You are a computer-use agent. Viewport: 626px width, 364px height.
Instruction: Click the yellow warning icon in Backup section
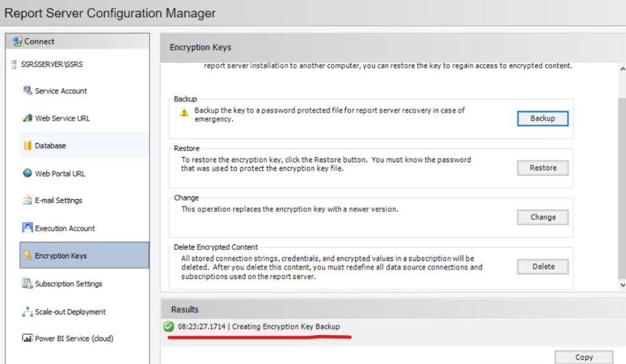pyautogui.click(x=183, y=112)
